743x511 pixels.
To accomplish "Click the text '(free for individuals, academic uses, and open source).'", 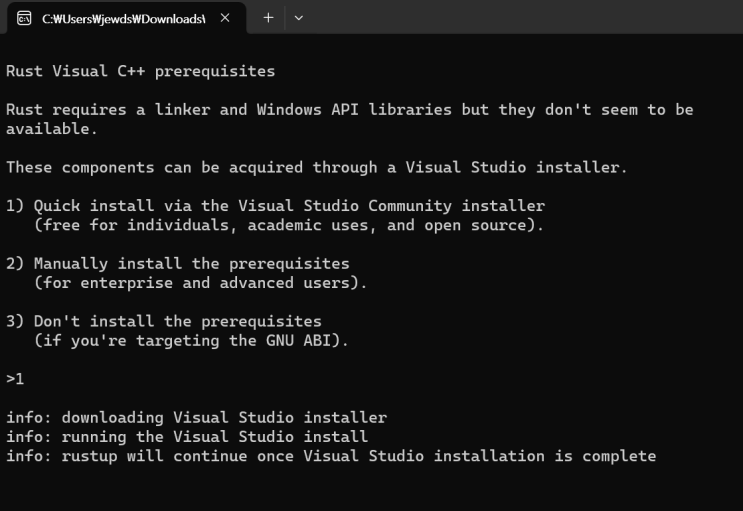I will 289,225.
